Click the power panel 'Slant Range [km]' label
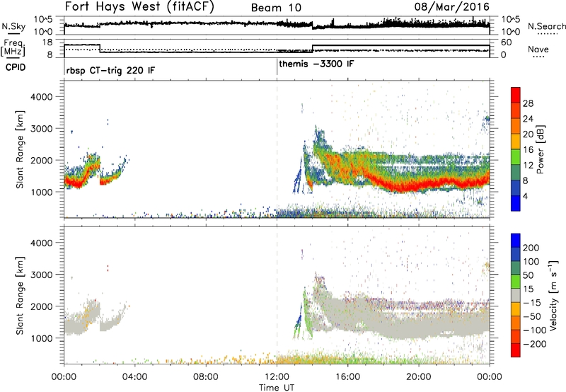This screenshot has width=566, height=392. (x=20, y=149)
